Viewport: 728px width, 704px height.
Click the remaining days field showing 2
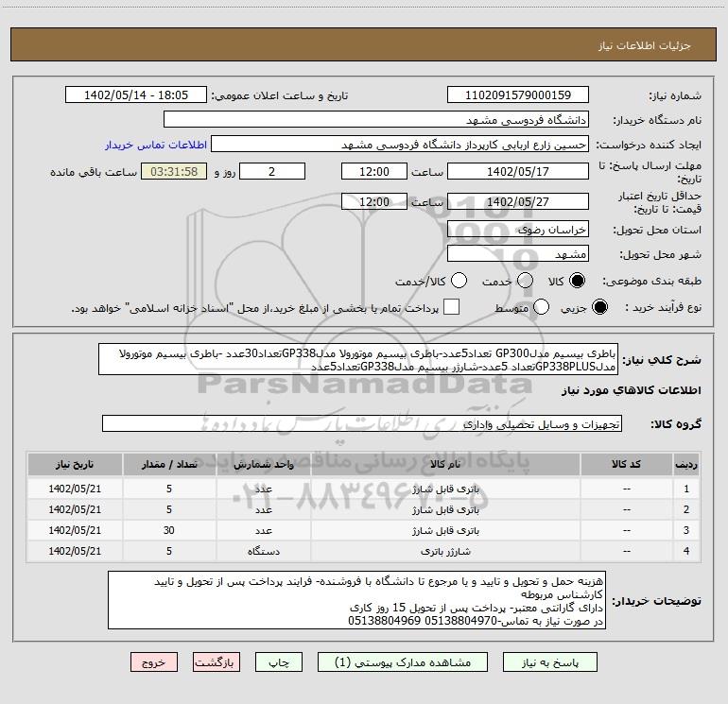(272, 171)
